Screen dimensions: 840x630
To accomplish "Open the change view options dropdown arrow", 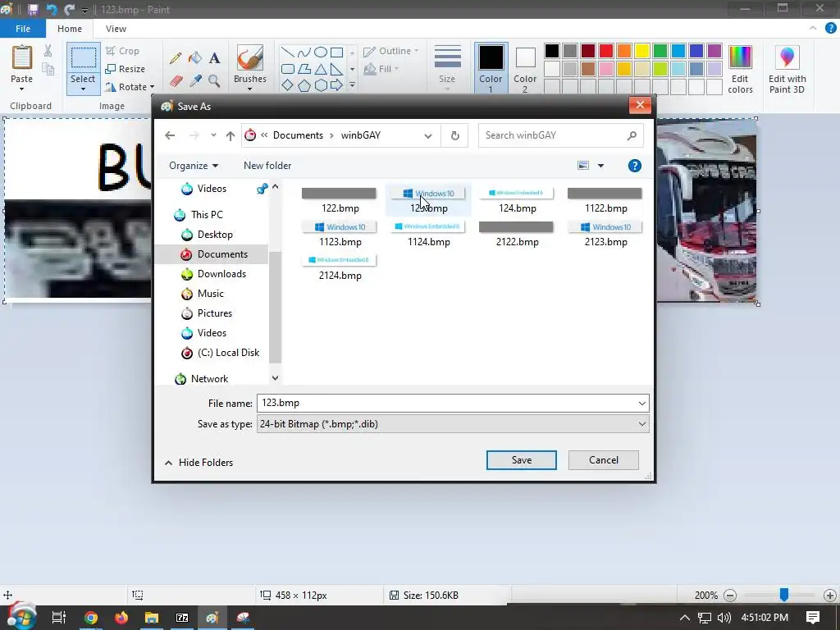I will (x=600, y=166).
